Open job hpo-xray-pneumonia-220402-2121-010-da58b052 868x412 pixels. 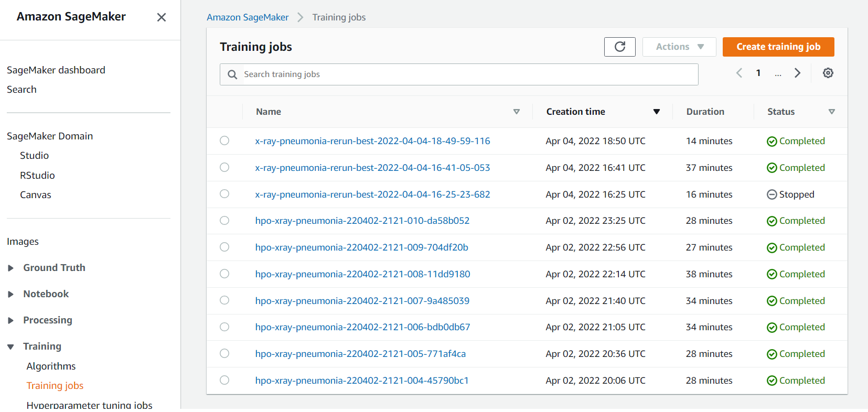362,221
